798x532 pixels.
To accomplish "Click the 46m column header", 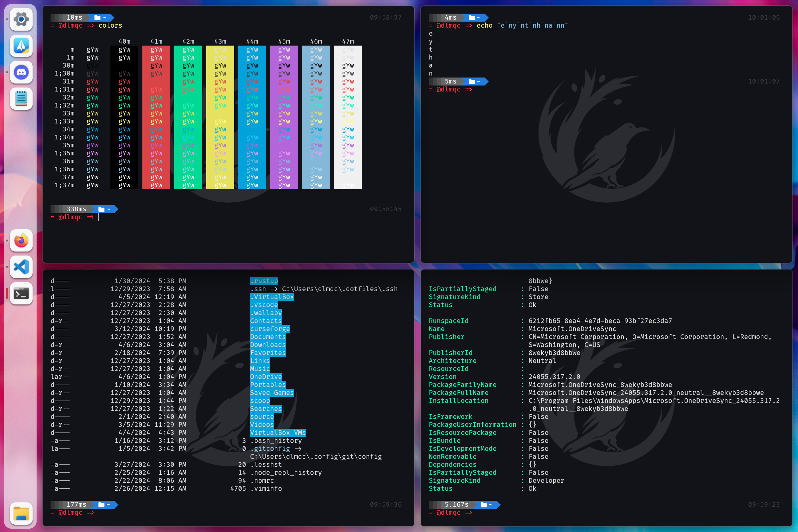I will (x=316, y=41).
